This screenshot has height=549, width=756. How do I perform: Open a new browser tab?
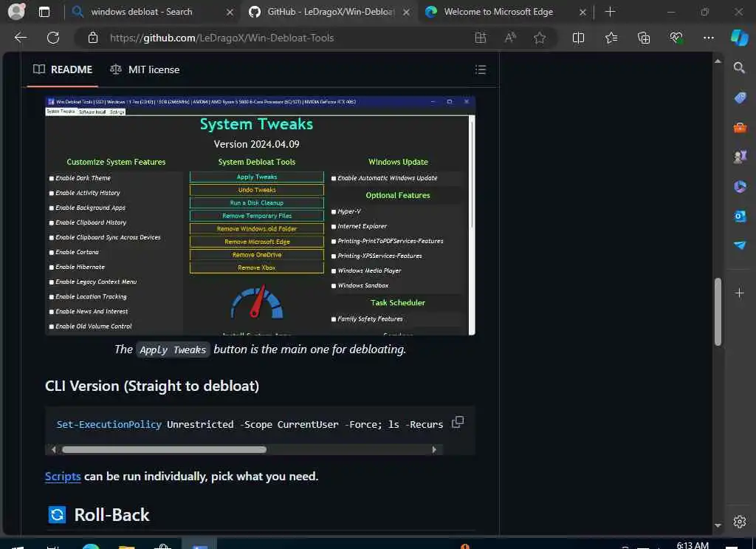[x=610, y=12]
